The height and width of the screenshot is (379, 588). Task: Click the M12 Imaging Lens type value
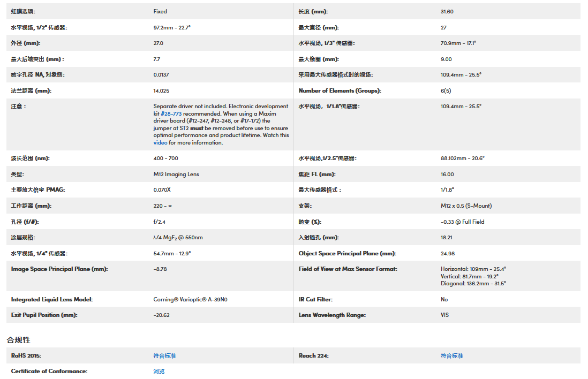pyautogui.click(x=176, y=174)
